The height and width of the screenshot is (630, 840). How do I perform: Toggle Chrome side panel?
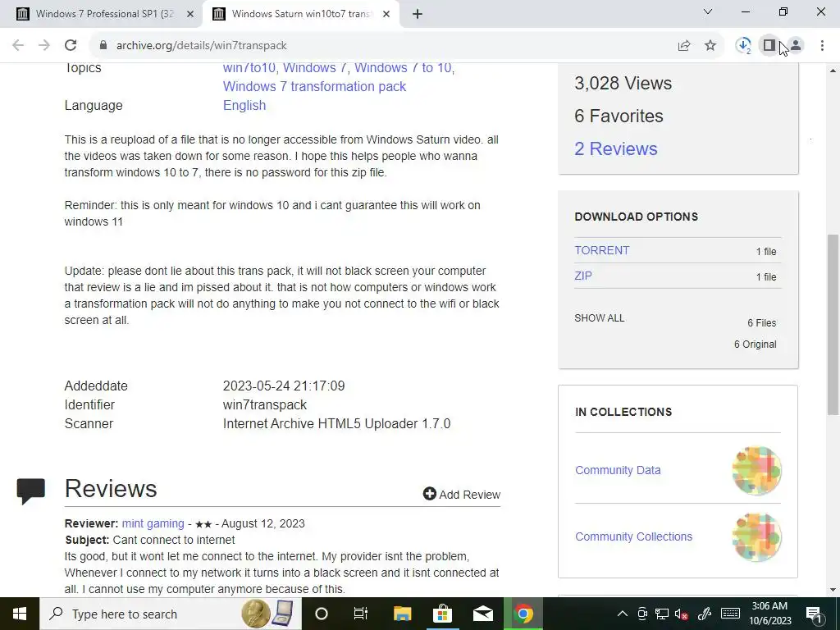click(x=769, y=46)
